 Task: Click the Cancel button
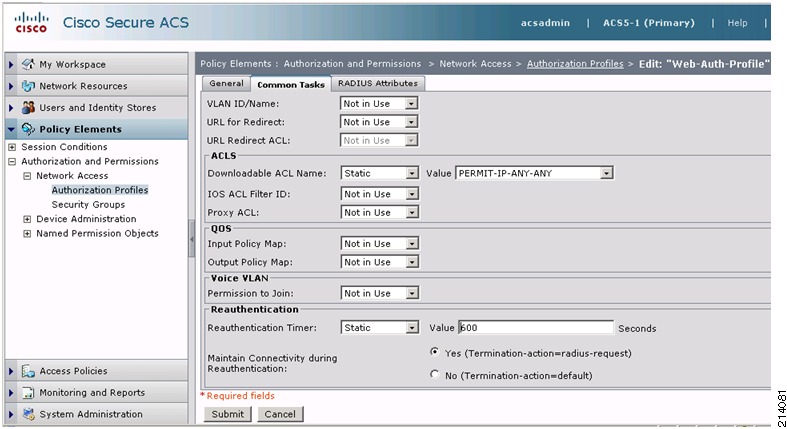point(280,414)
